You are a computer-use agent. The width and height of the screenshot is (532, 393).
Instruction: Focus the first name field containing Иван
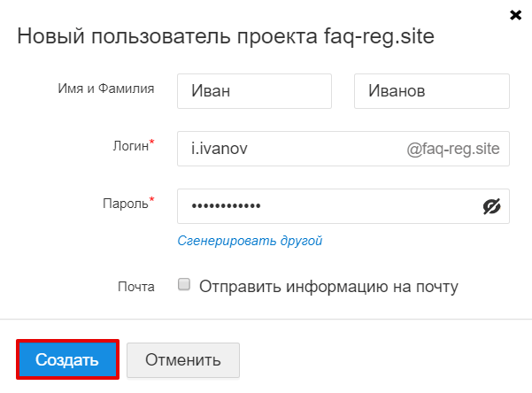(x=254, y=91)
